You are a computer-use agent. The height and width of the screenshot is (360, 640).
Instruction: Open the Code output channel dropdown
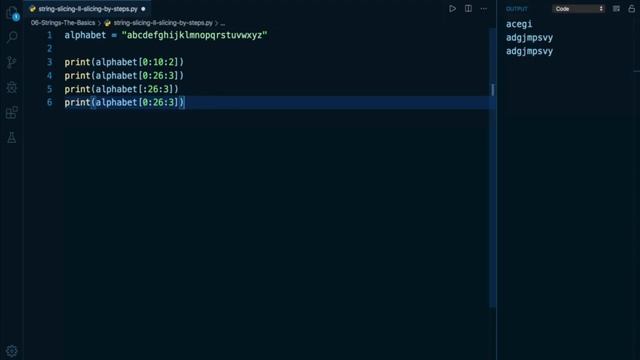578,9
